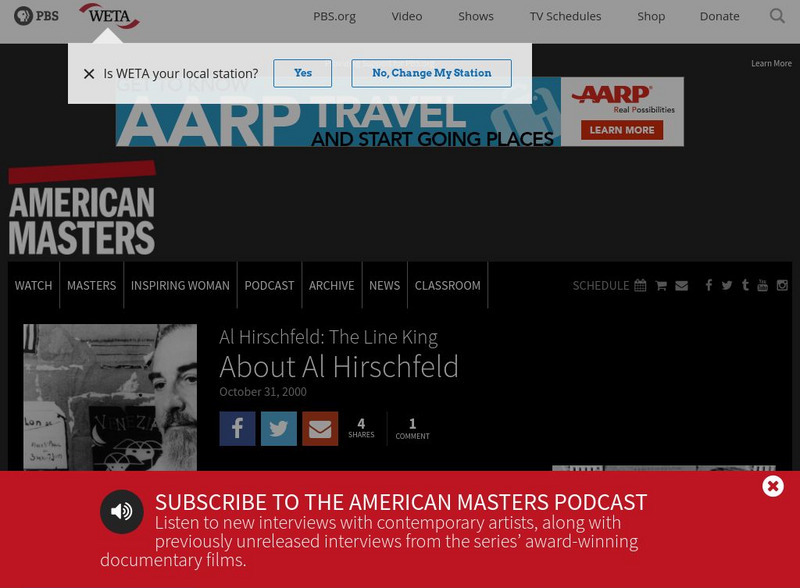The height and width of the screenshot is (588, 800).
Task: Open the Instagram profile icon
Action: [781, 285]
